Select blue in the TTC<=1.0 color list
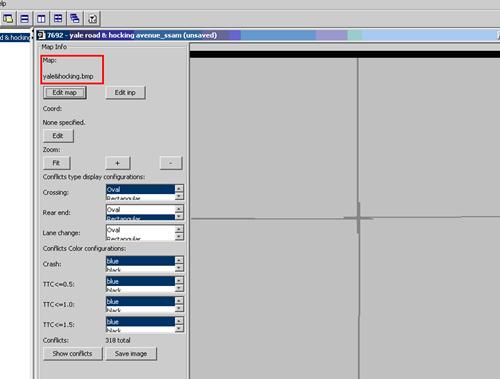 coord(140,302)
